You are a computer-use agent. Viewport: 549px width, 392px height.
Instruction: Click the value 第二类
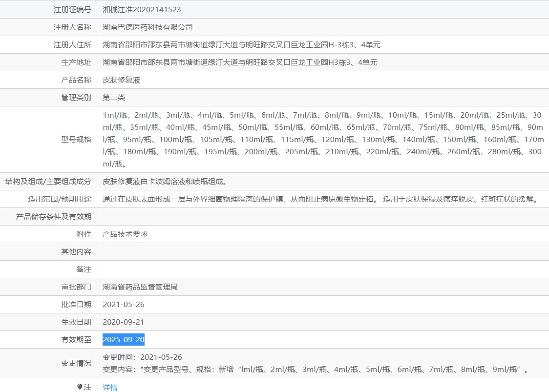[x=114, y=97]
